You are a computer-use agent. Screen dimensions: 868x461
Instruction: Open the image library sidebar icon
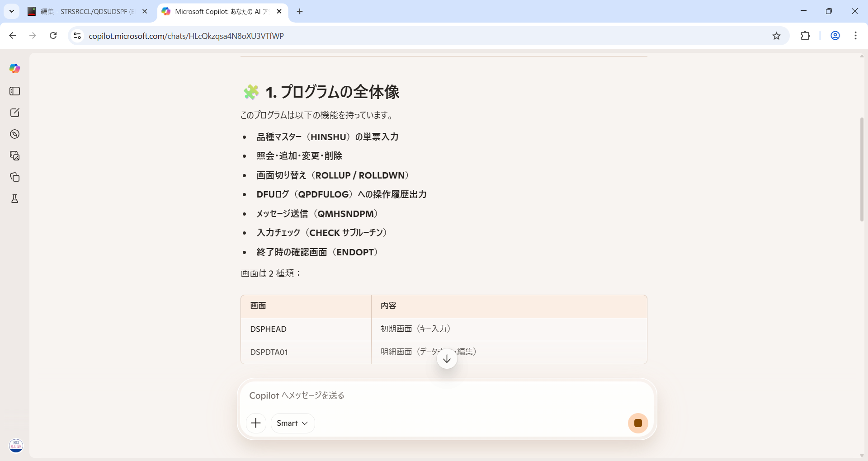tap(14, 155)
